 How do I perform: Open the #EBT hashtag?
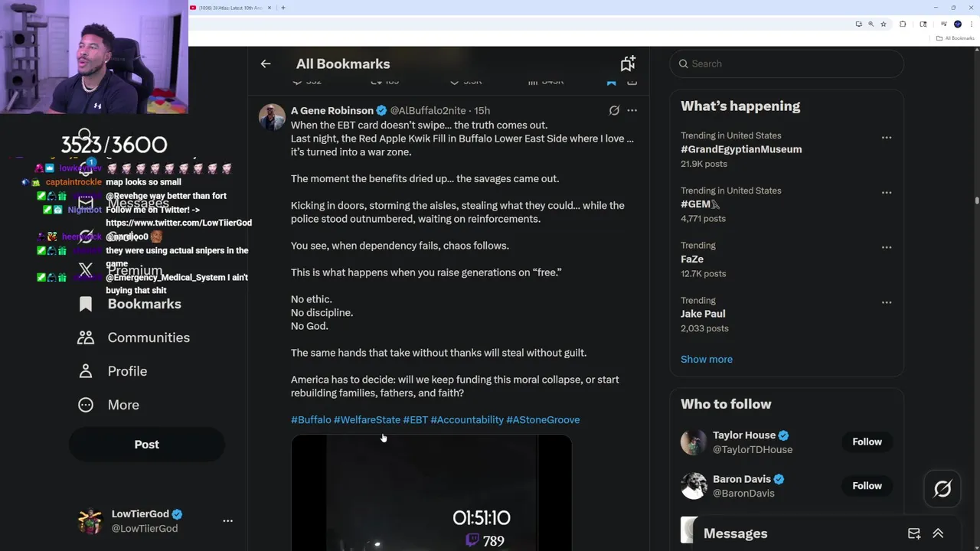click(x=415, y=419)
